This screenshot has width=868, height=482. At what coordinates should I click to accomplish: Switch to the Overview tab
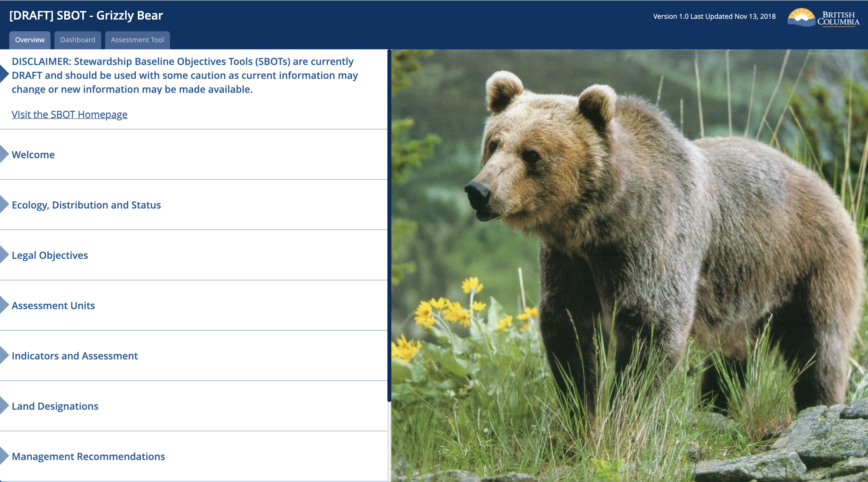[30, 40]
